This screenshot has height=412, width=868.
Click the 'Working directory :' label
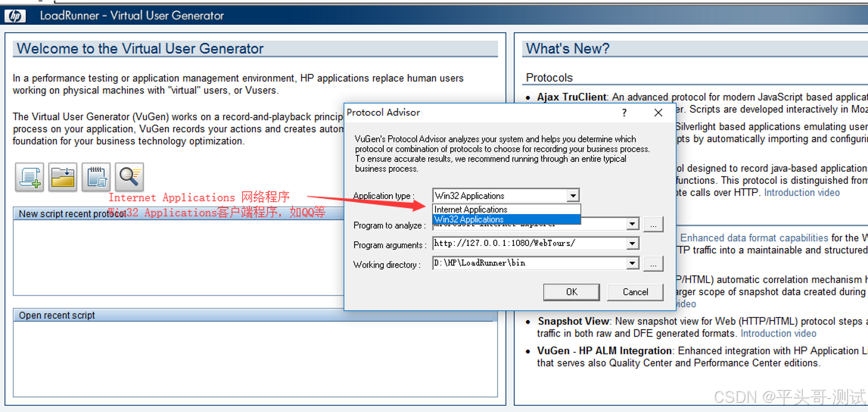pyautogui.click(x=387, y=265)
